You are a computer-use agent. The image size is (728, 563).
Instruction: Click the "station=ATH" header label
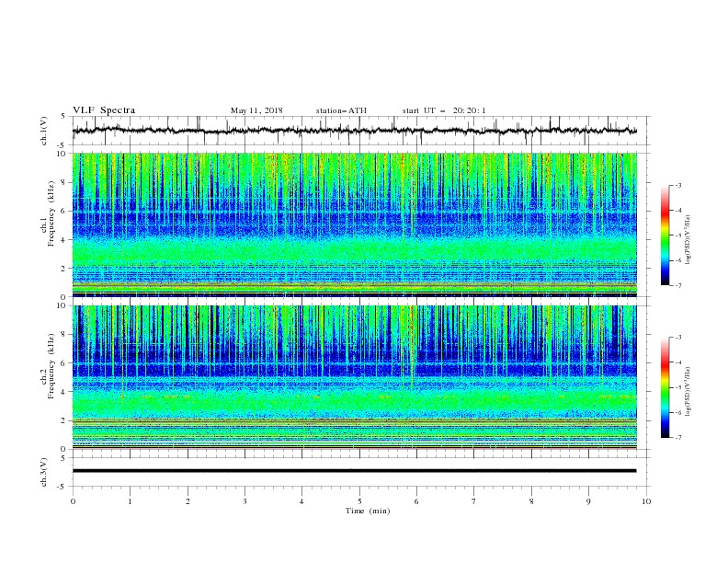click(x=341, y=110)
